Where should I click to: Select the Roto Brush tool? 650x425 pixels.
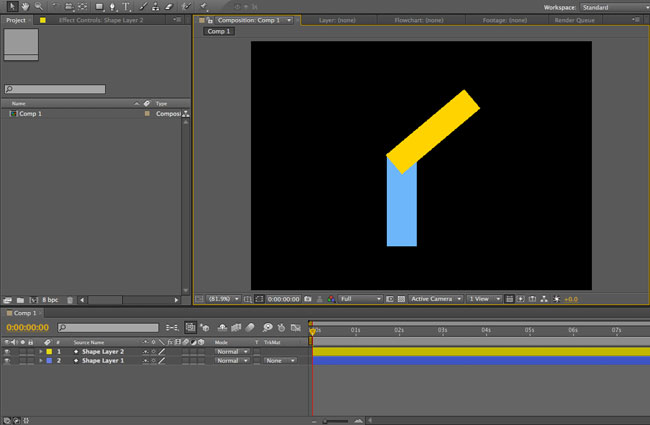186,6
